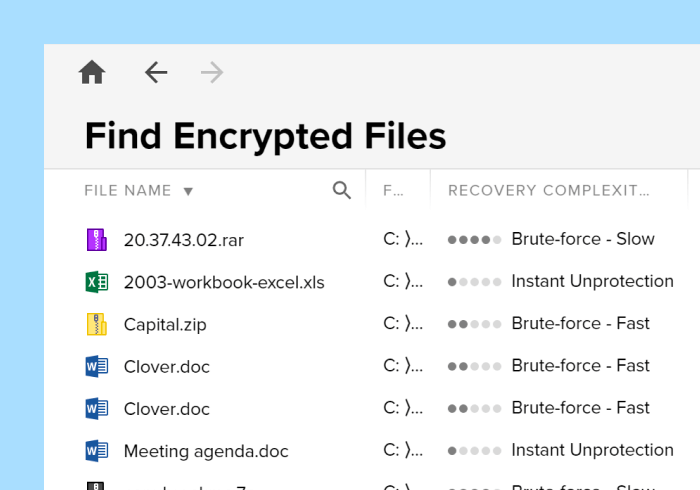This screenshot has height=490, width=700.
Task: Sort by Recovery Complexity column header
Action: pyautogui.click(x=549, y=191)
